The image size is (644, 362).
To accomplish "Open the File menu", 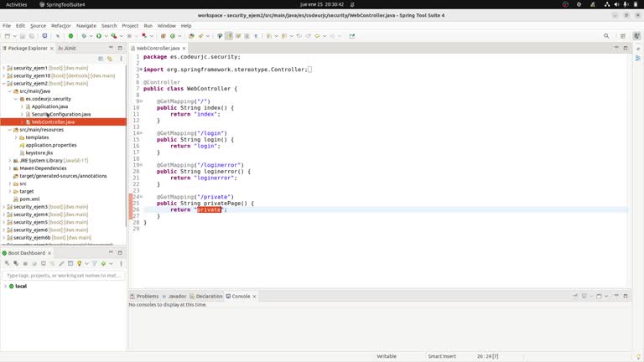I will click(7, 25).
